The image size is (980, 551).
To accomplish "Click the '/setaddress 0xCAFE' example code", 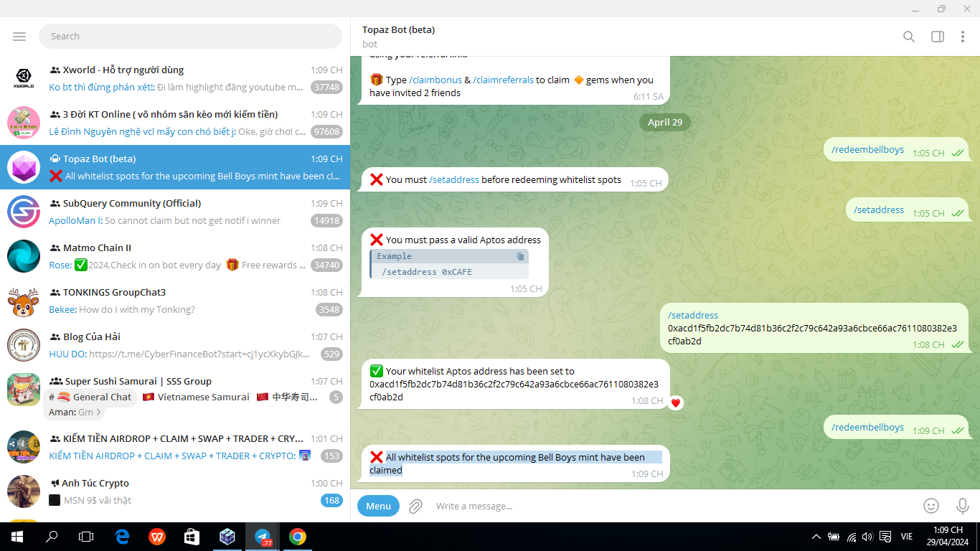I will coord(427,272).
